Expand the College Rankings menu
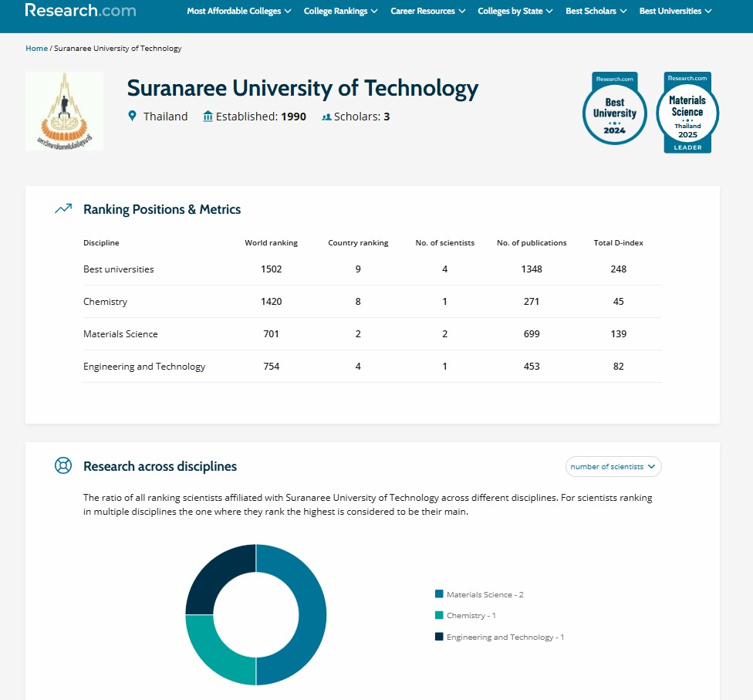 pyautogui.click(x=340, y=11)
